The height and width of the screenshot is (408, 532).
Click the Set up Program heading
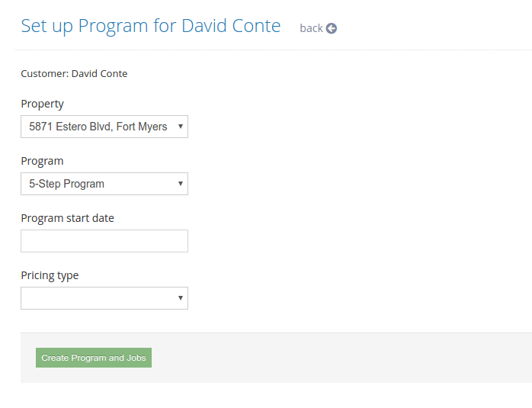click(151, 26)
